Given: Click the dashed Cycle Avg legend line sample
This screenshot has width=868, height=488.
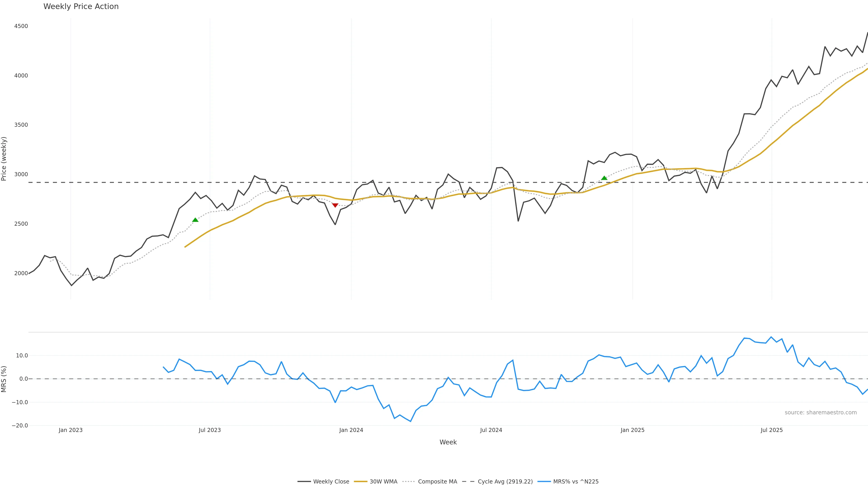Looking at the screenshot, I should (x=468, y=482).
